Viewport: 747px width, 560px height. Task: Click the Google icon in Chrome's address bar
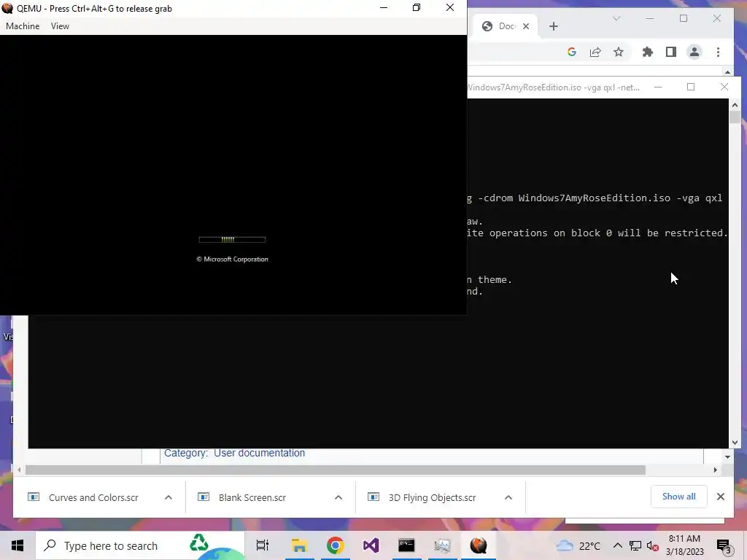point(572,52)
